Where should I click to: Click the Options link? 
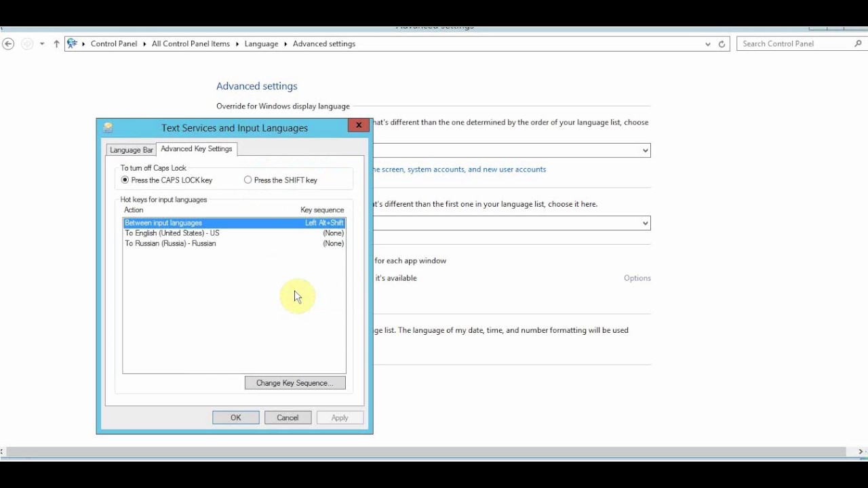pos(637,278)
